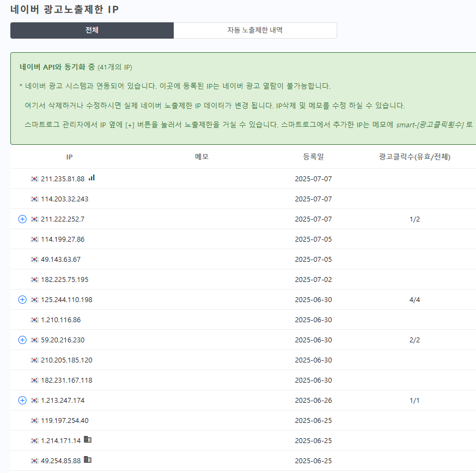This screenshot has height=473, width=476.
Task: Select IP address 182.225.75.195
Action: coord(65,280)
